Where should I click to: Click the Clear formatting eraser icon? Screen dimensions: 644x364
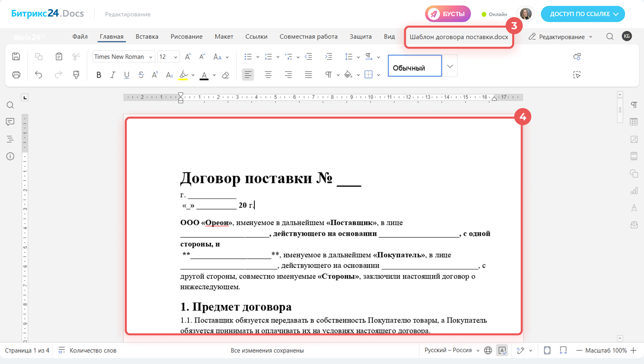pyautogui.click(x=225, y=75)
